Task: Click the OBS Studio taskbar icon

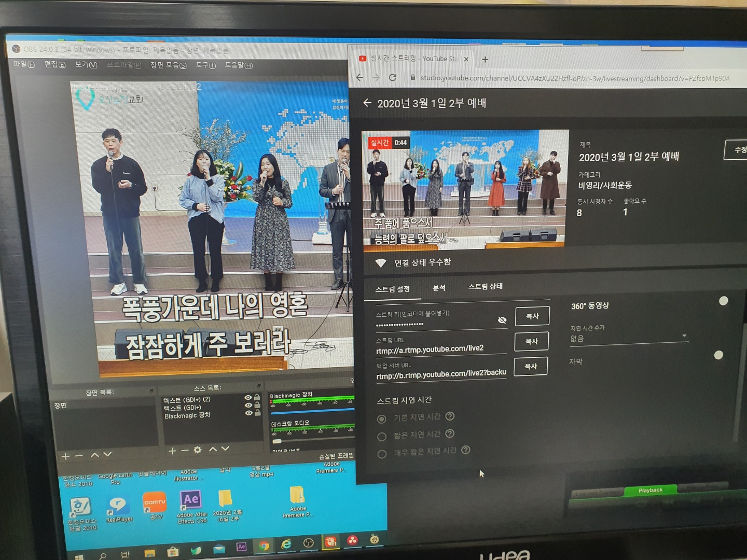Action: pyautogui.click(x=309, y=543)
